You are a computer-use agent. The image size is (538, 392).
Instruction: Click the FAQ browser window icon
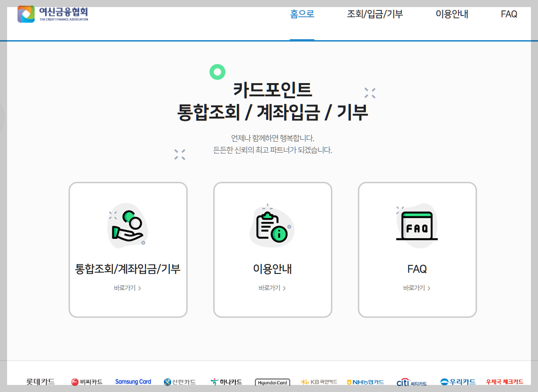pyautogui.click(x=417, y=225)
